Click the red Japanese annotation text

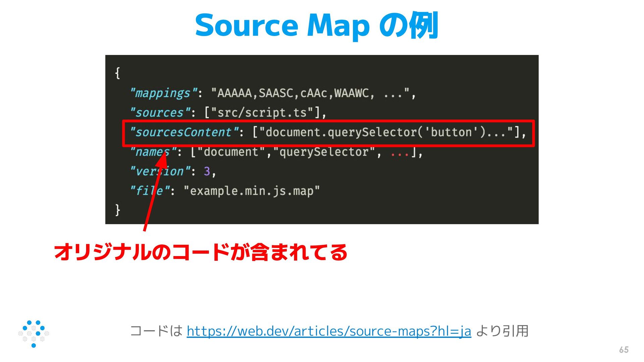pos(200,252)
